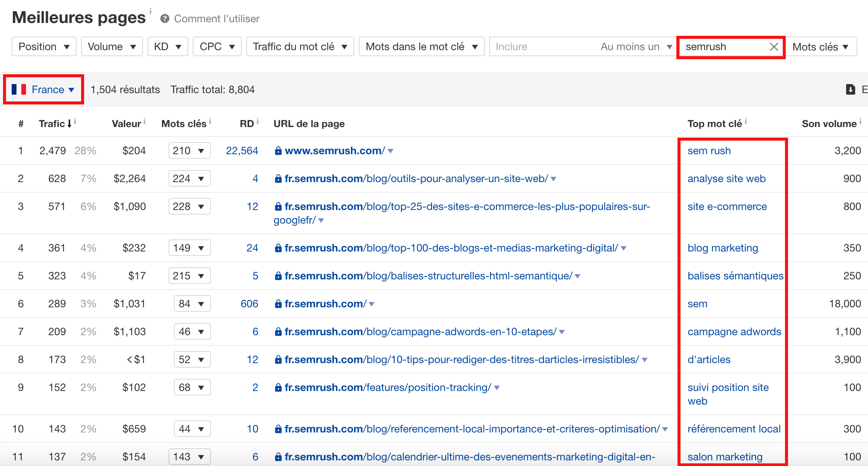Expand arrow after campagne-adwords-en-10-etapes URL
Screen dimensions: 868x466
click(x=562, y=332)
